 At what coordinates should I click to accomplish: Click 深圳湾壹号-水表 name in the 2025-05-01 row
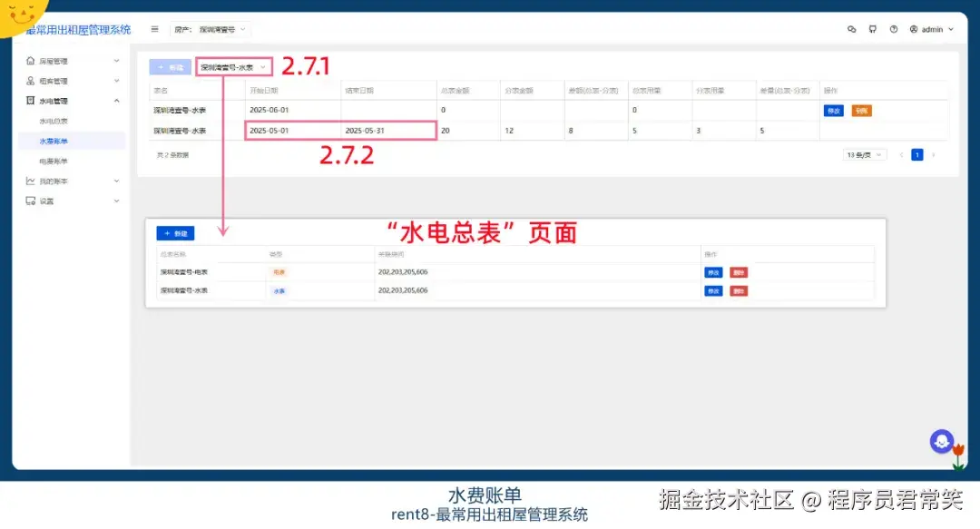pos(180,131)
